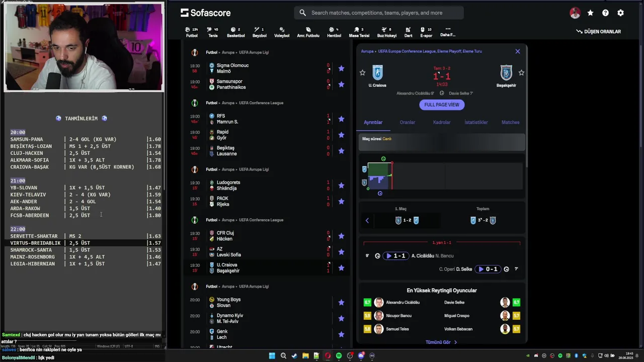Screen dimensions: 644x362
Task: Click the FULL PAGE VIEW button
Action: [x=442, y=105]
